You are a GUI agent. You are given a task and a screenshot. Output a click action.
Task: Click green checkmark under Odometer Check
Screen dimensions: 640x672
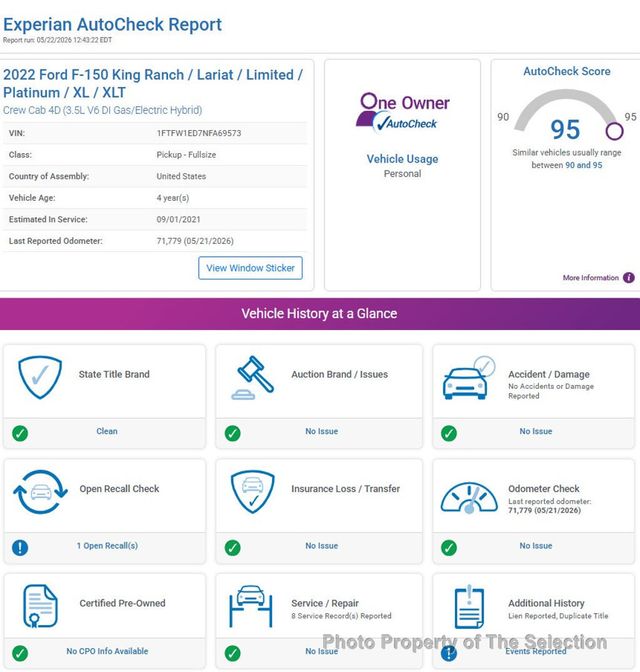point(449,548)
